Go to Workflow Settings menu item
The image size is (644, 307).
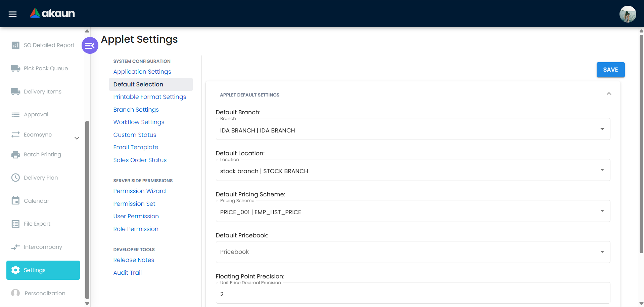click(x=139, y=122)
